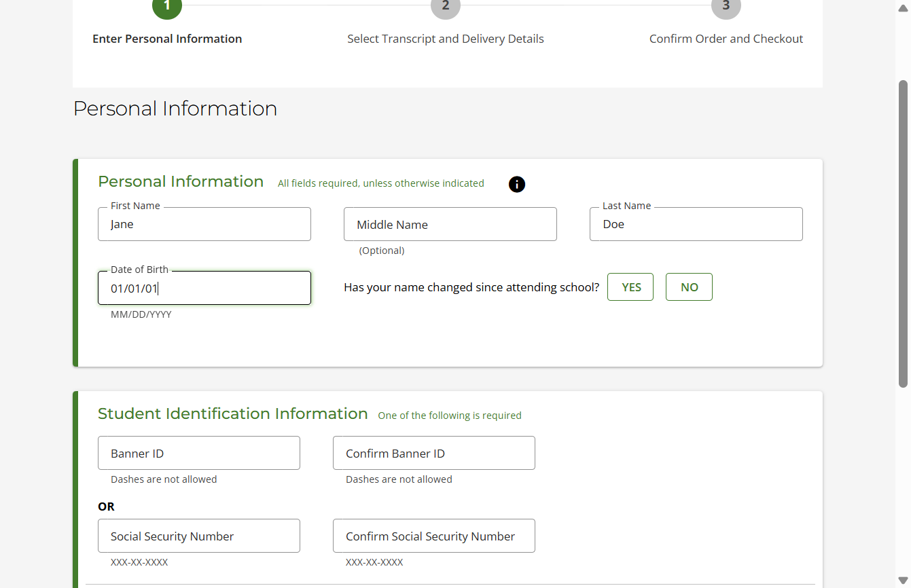
Task: Answer YES to name changed question
Action: click(630, 287)
